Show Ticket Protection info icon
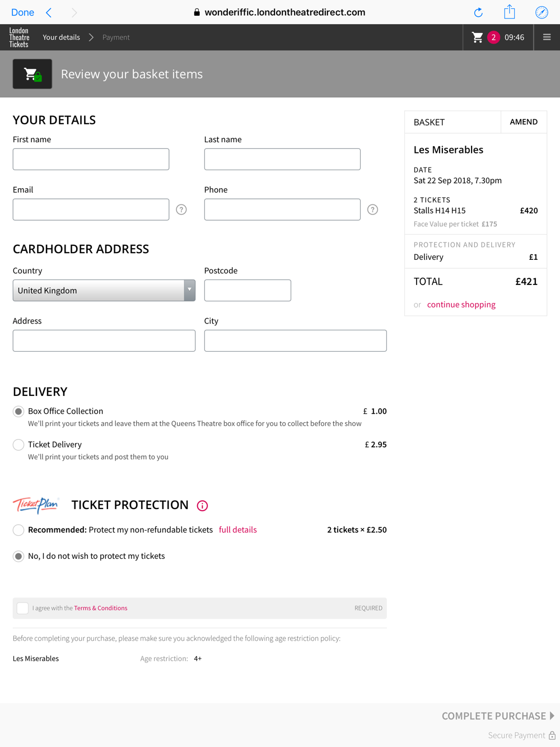This screenshot has height=747, width=560. point(203,506)
